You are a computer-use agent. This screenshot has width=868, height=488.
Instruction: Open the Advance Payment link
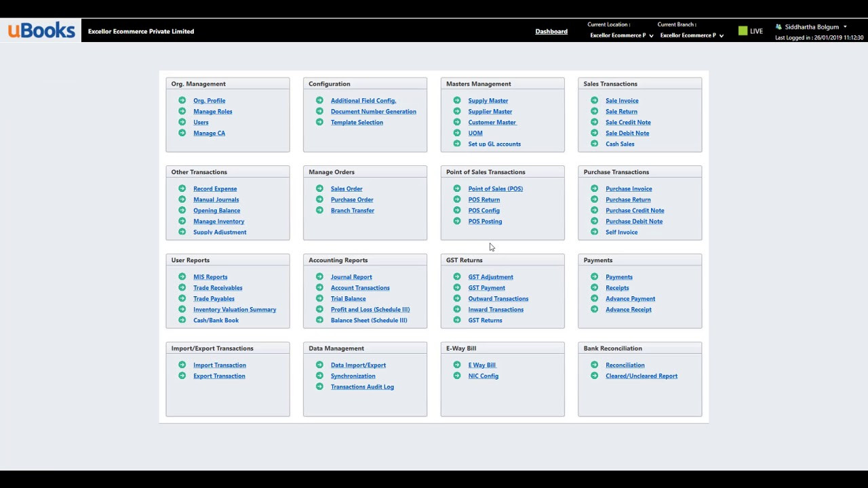[x=631, y=298]
